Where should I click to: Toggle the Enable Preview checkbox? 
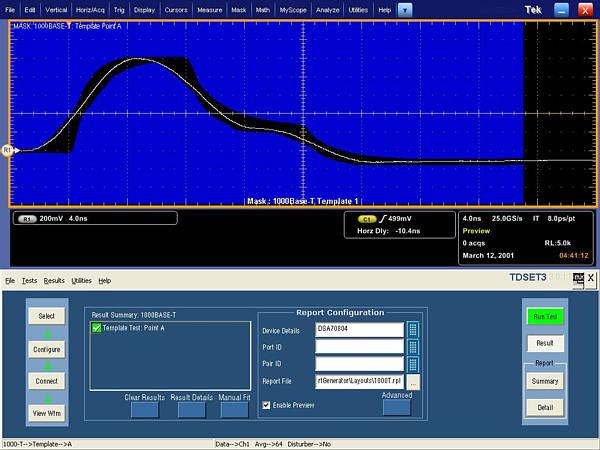(x=266, y=405)
